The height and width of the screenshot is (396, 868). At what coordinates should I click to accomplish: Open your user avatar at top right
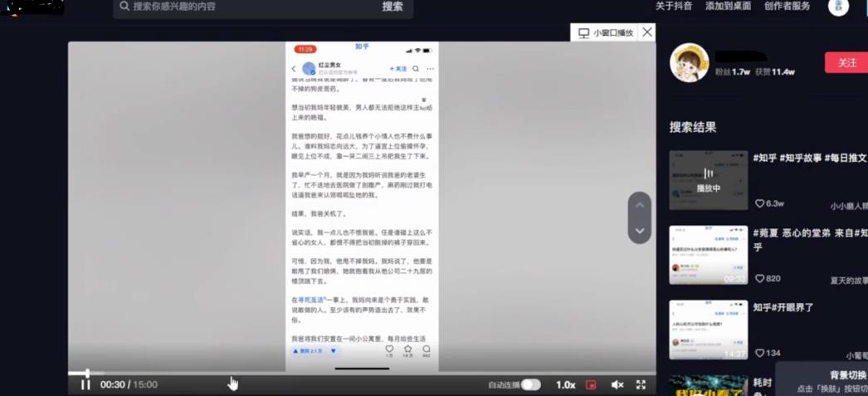click(838, 7)
